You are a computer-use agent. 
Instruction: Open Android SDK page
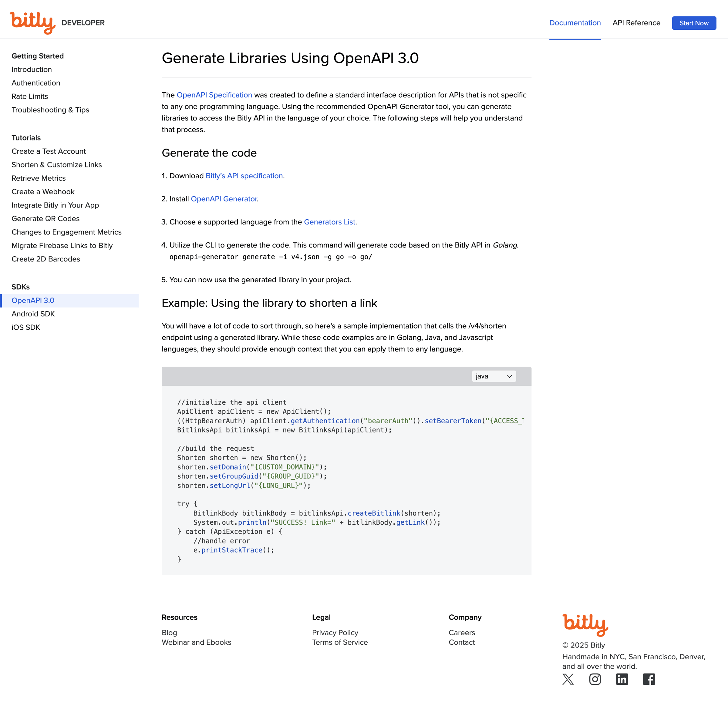click(33, 314)
